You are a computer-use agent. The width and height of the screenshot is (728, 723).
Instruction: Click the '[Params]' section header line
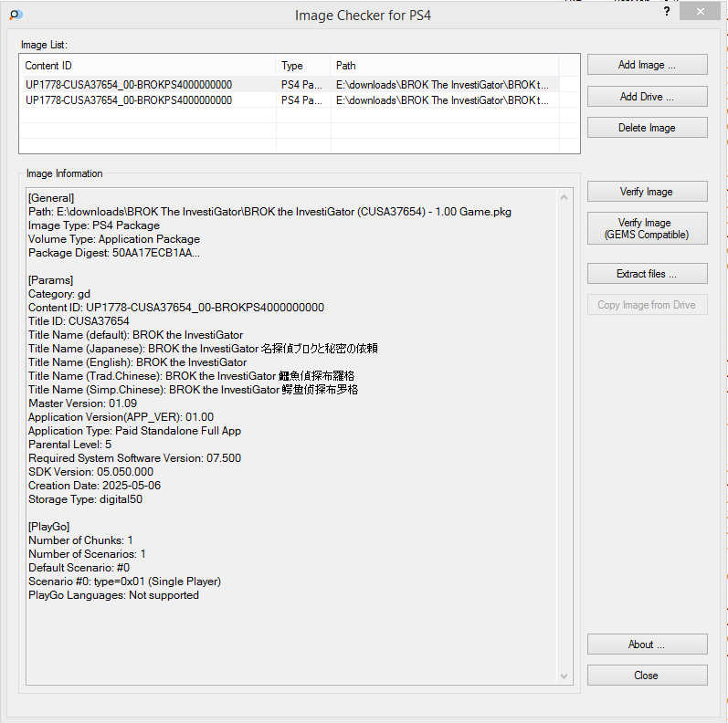[50, 280]
